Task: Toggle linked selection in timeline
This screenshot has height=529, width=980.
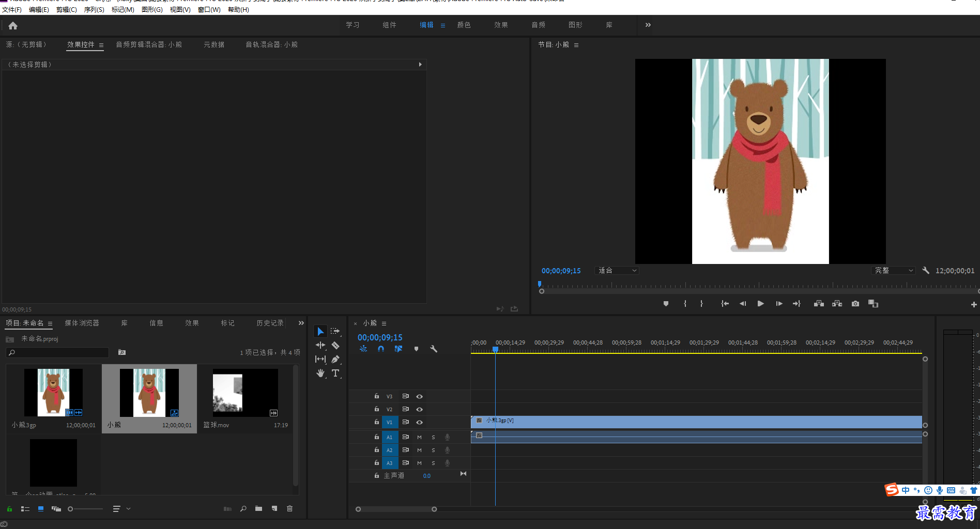Action: click(398, 349)
